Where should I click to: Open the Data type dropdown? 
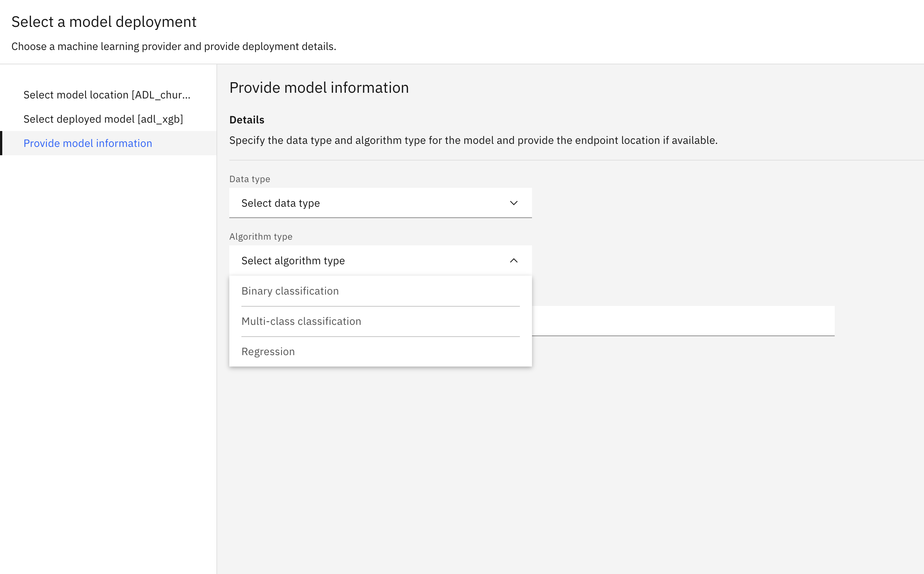point(380,203)
